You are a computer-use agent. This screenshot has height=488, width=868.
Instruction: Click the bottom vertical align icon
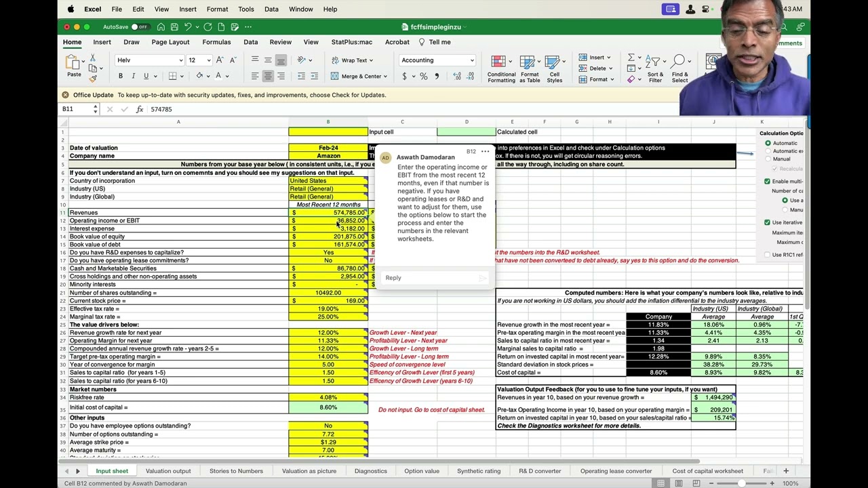tap(281, 60)
